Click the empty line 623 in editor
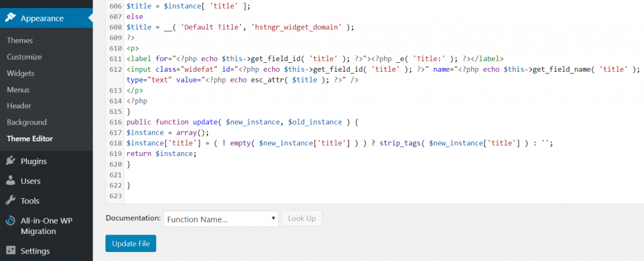This screenshot has width=644, height=261. pyautogui.click(x=314, y=197)
